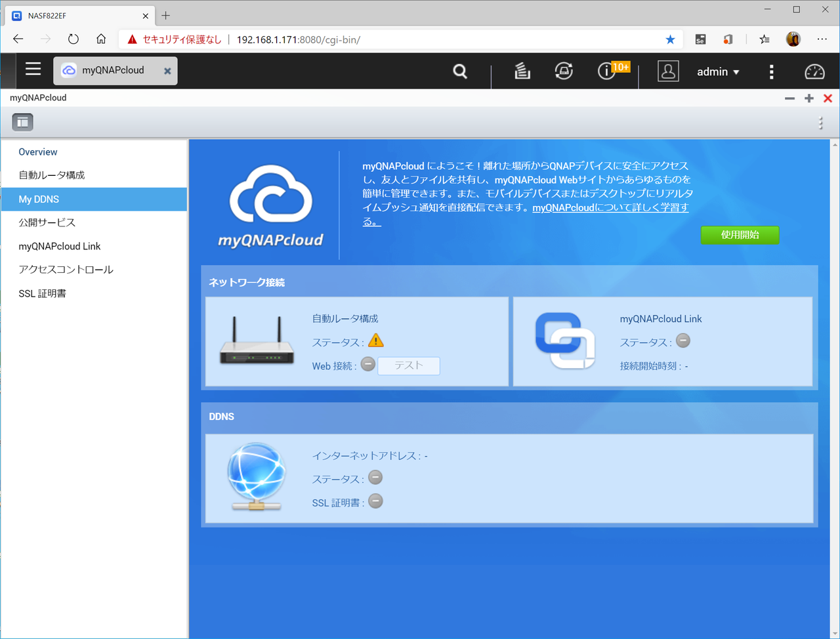Click the 自動ルータ構成 card title
Viewport: 840px width, 639px height.
[345, 319]
